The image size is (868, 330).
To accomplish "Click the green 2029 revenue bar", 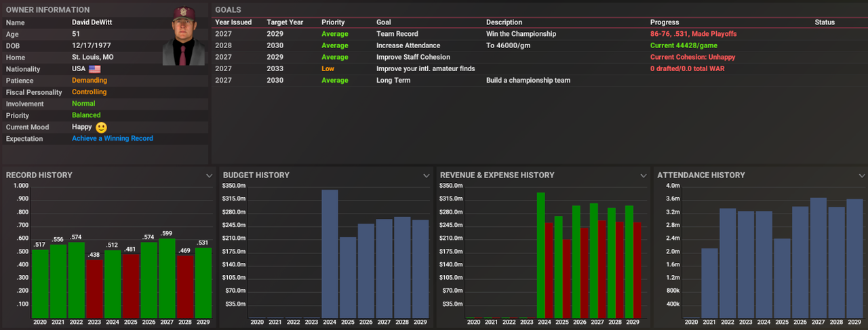I will pos(629,262).
